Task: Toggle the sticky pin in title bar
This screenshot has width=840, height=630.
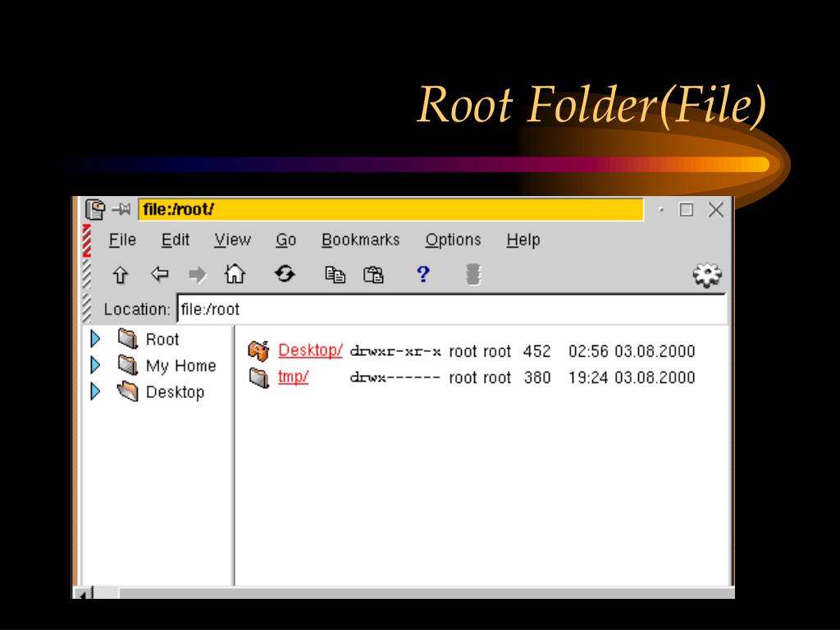Action: pyautogui.click(x=121, y=210)
